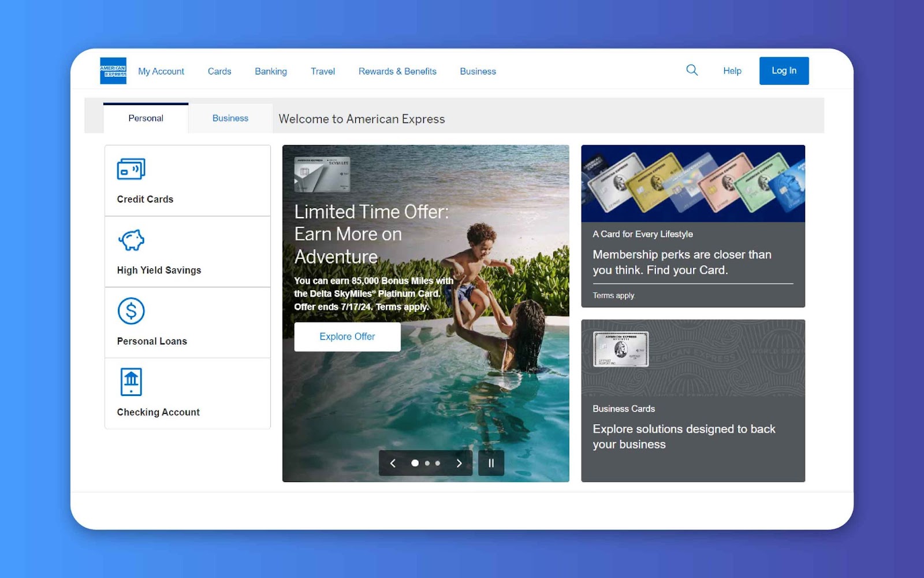Pause the carousel slideshow

pyautogui.click(x=491, y=463)
